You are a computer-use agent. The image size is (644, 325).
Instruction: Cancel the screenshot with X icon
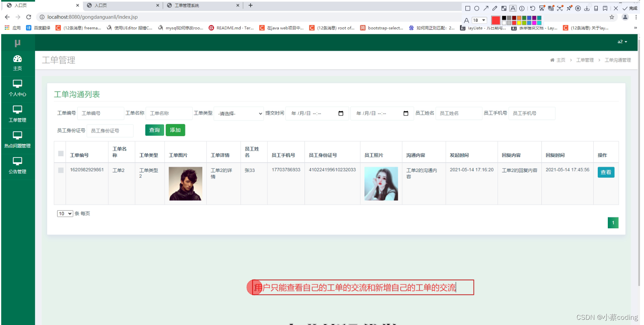point(616,8)
